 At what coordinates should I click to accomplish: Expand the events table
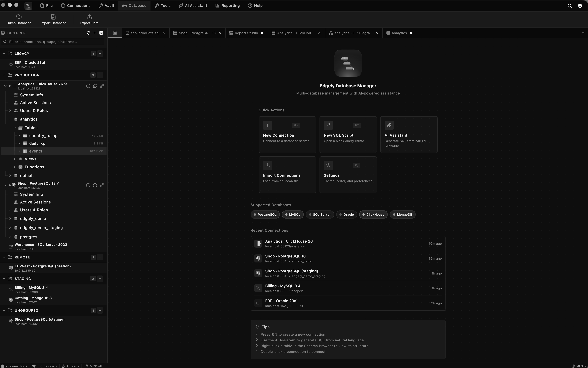pyautogui.click(x=19, y=151)
